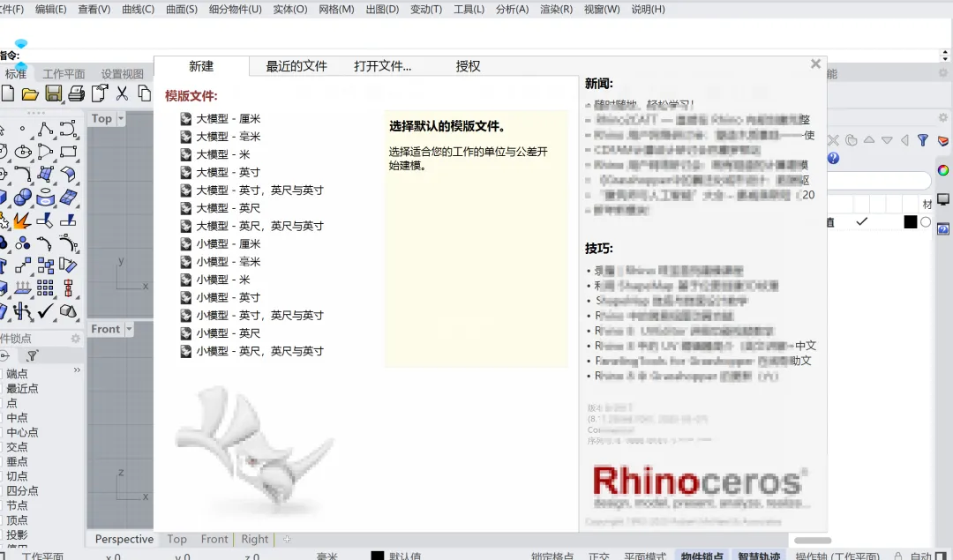Click the layer material circle
This screenshot has width=953, height=560.
925,221
